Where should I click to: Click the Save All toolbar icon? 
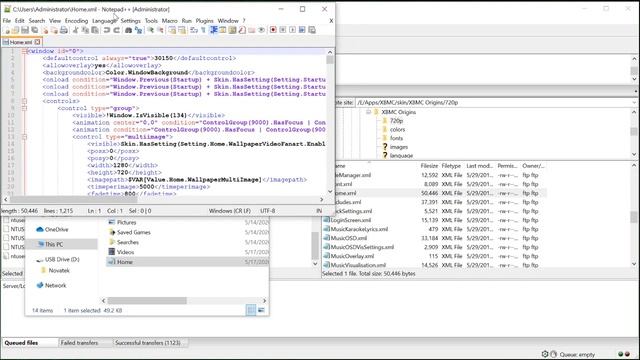[x=35, y=30]
